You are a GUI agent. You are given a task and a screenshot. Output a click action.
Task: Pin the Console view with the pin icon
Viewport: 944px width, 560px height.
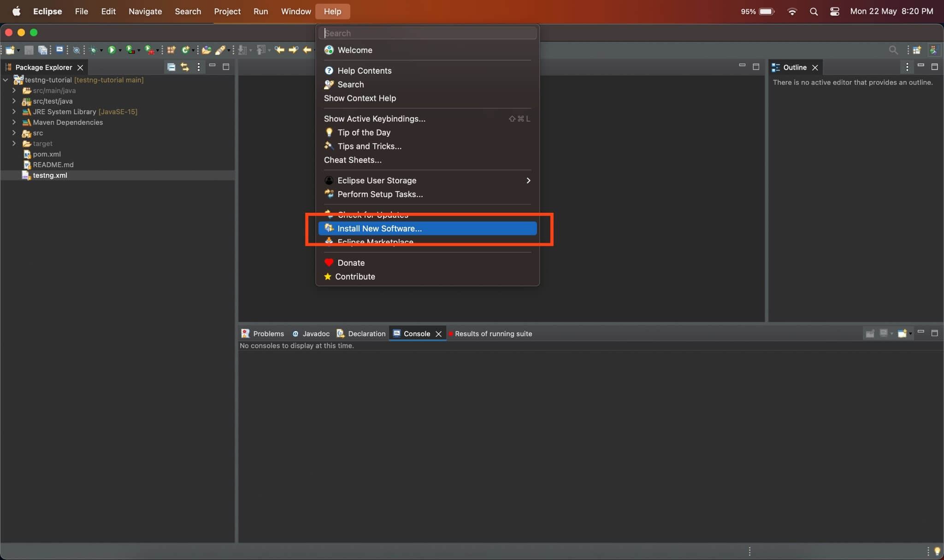pos(870,333)
